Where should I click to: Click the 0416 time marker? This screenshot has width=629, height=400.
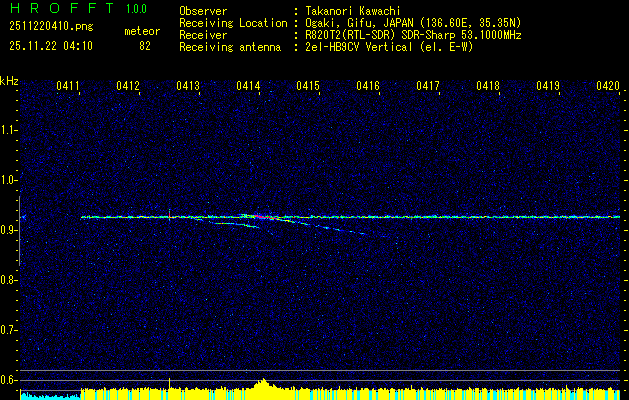tap(368, 86)
